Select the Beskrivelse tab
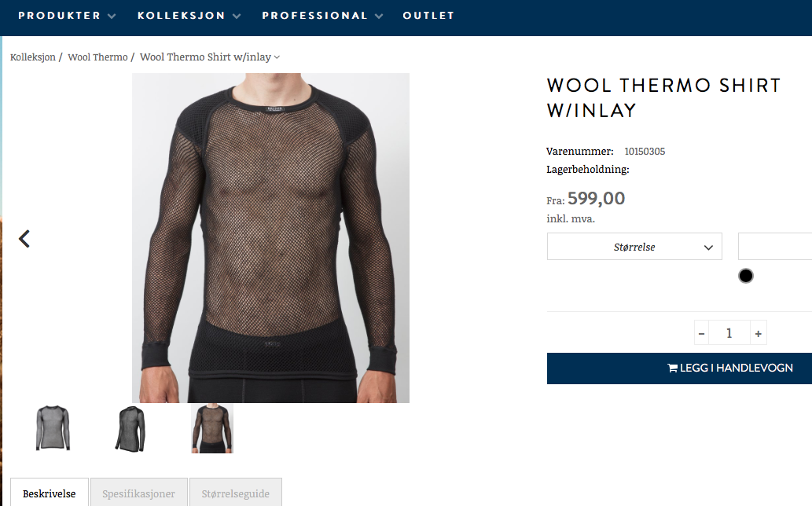This screenshot has height=506, width=812. pos(50,493)
